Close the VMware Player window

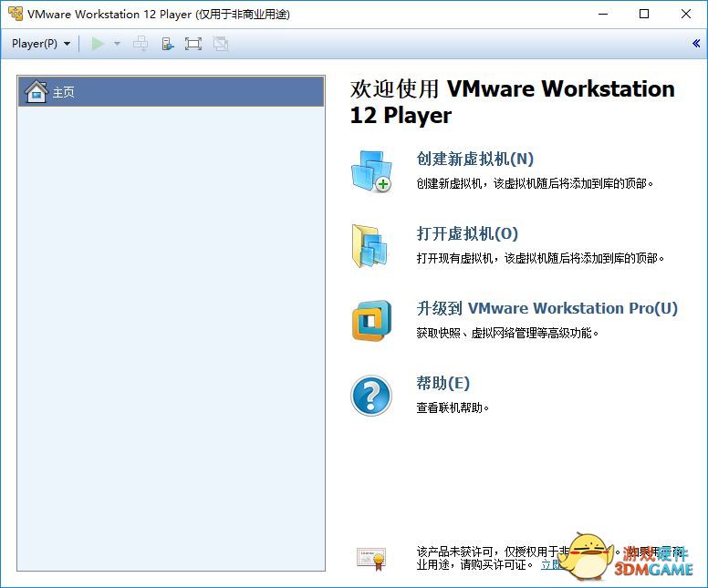click(x=686, y=14)
